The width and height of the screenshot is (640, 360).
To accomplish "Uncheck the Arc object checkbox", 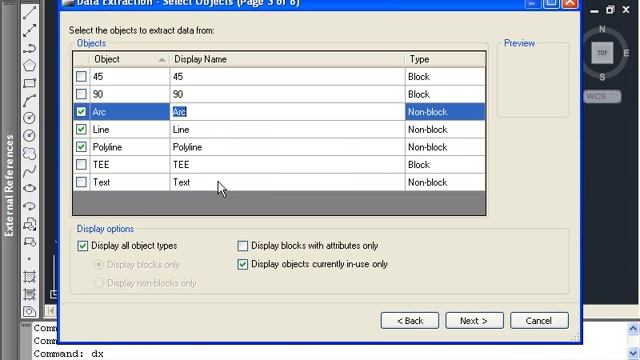I will (x=81, y=111).
